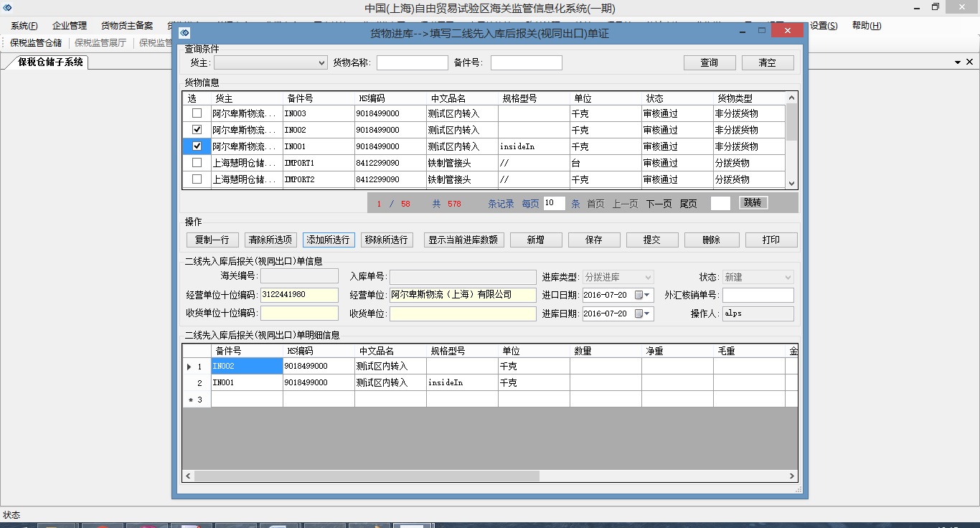Click detail grid right scroll arrow
980x528 pixels.
[792, 476]
